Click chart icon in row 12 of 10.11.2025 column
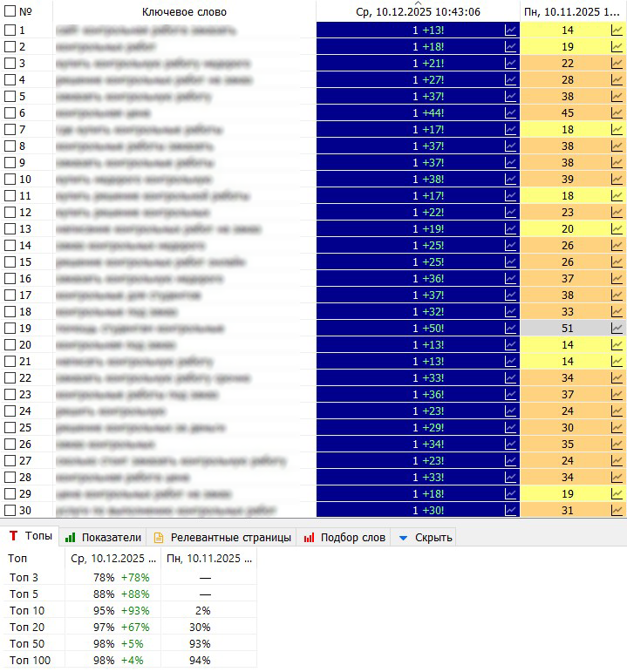Image resolution: width=627 pixels, height=672 pixels. (x=617, y=213)
